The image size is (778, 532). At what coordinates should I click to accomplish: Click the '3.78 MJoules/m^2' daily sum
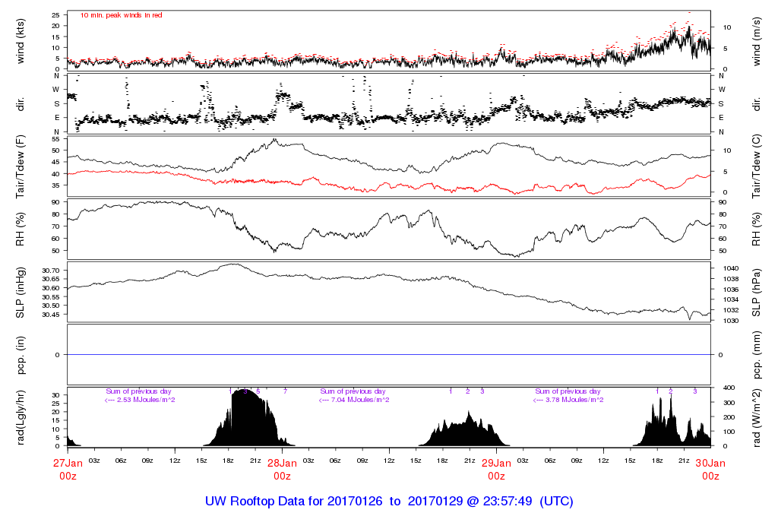[574, 400]
